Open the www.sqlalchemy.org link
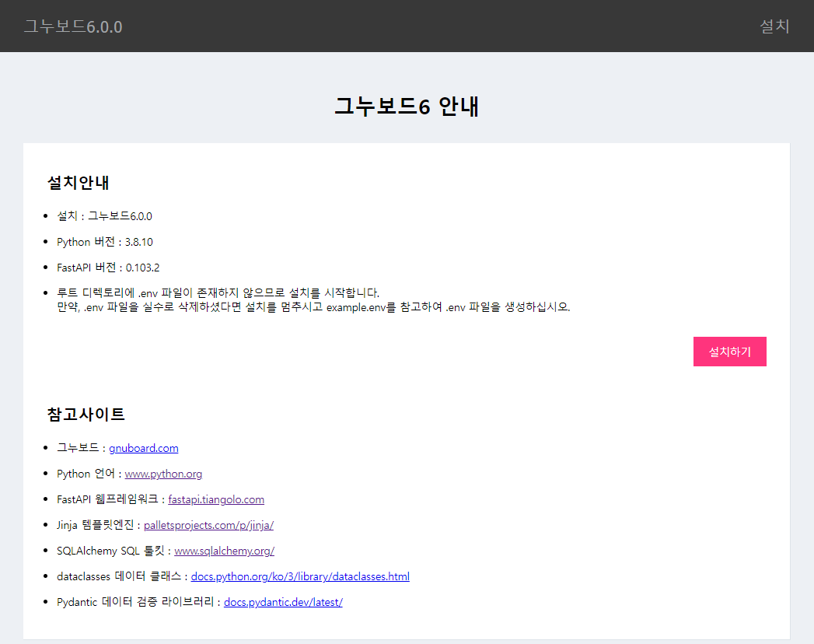The width and height of the screenshot is (814, 644). click(x=224, y=551)
